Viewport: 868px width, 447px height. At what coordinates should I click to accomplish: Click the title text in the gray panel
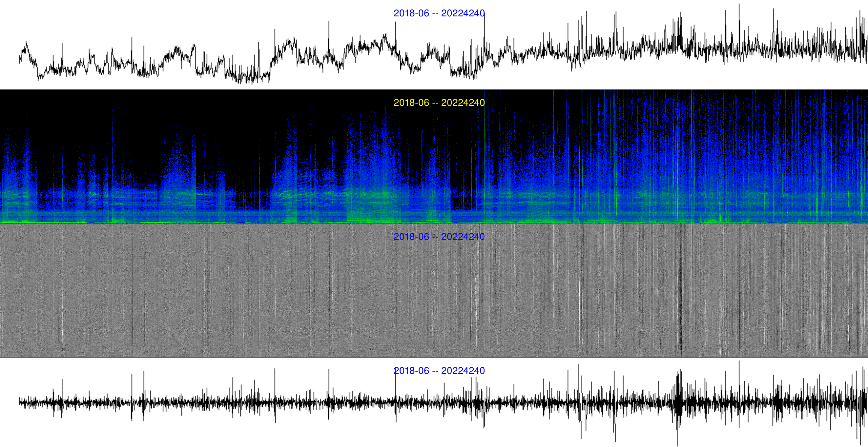pos(439,237)
